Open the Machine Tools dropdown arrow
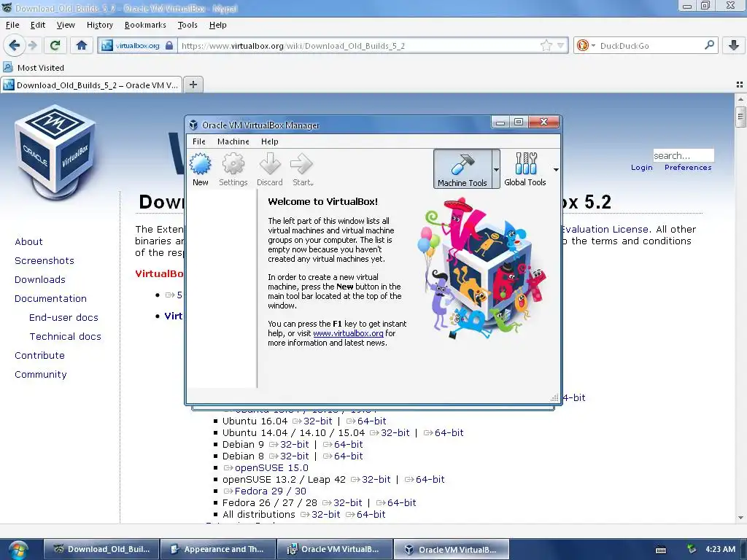This screenshot has width=747, height=560. click(x=496, y=169)
